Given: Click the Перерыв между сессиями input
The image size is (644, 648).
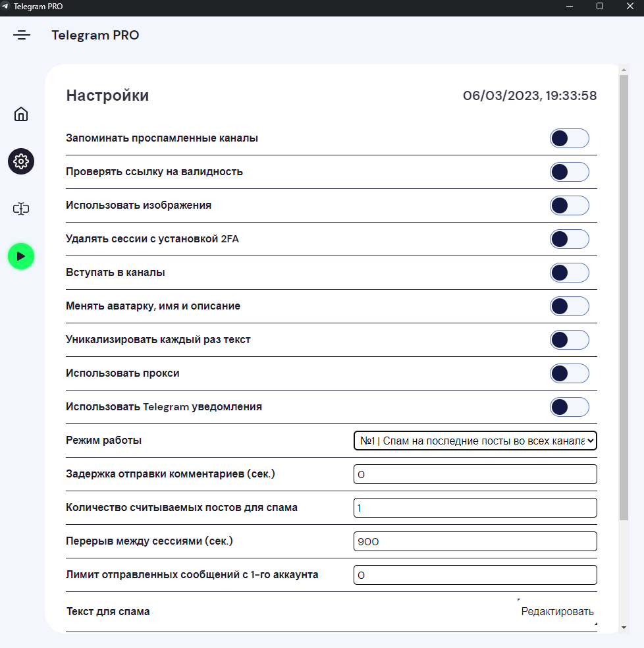Looking at the screenshot, I should 475,541.
